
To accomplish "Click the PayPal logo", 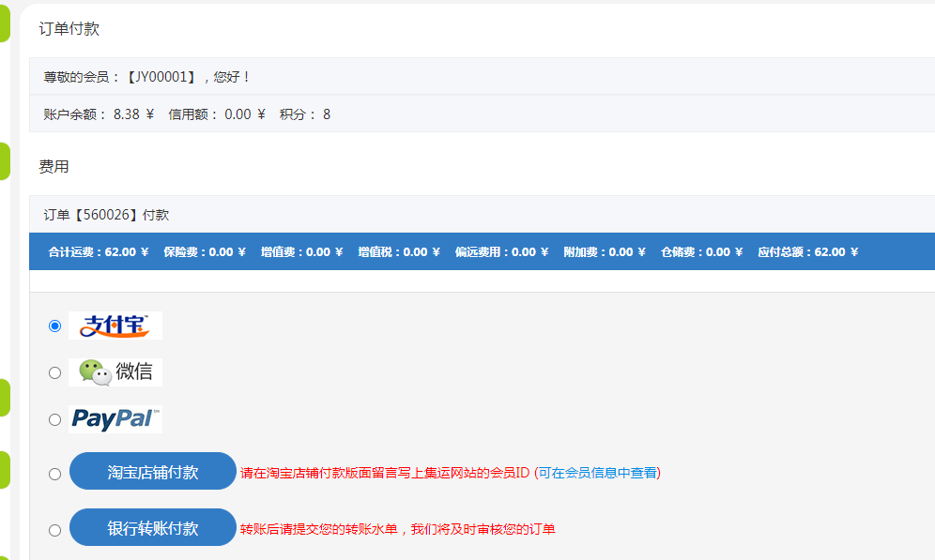I will click(x=115, y=419).
